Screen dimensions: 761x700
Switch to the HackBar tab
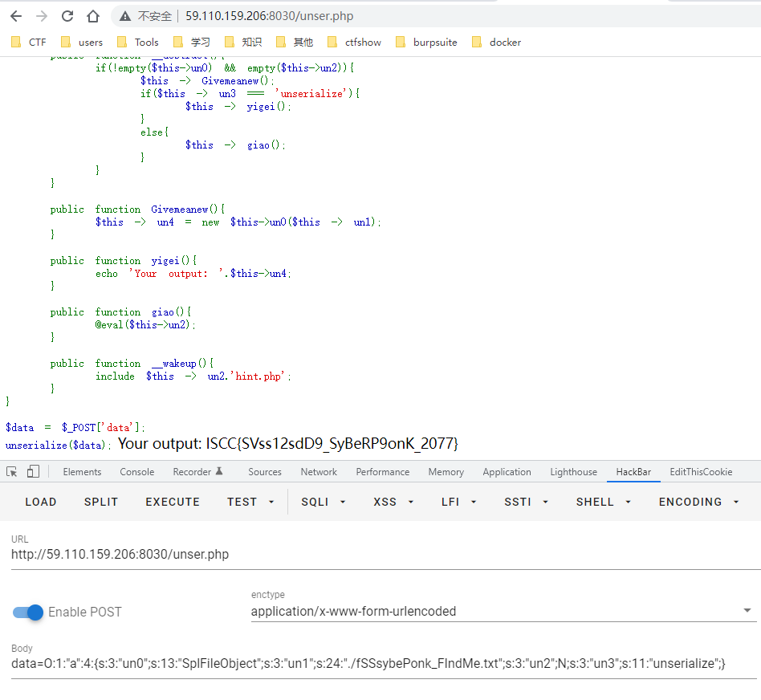(x=633, y=472)
